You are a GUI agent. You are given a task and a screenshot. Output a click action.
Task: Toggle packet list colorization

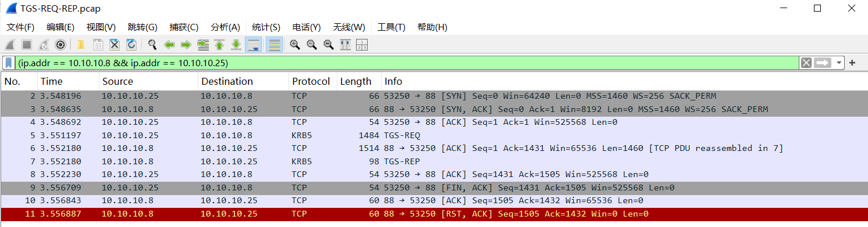[x=275, y=45]
